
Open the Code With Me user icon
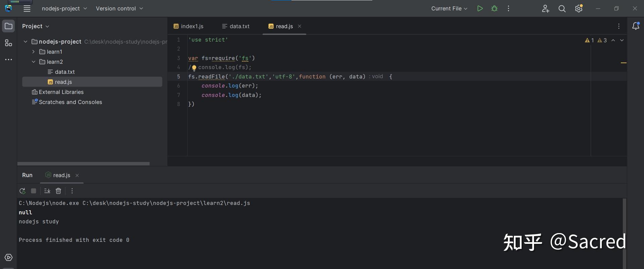click(x=545, y=9)
